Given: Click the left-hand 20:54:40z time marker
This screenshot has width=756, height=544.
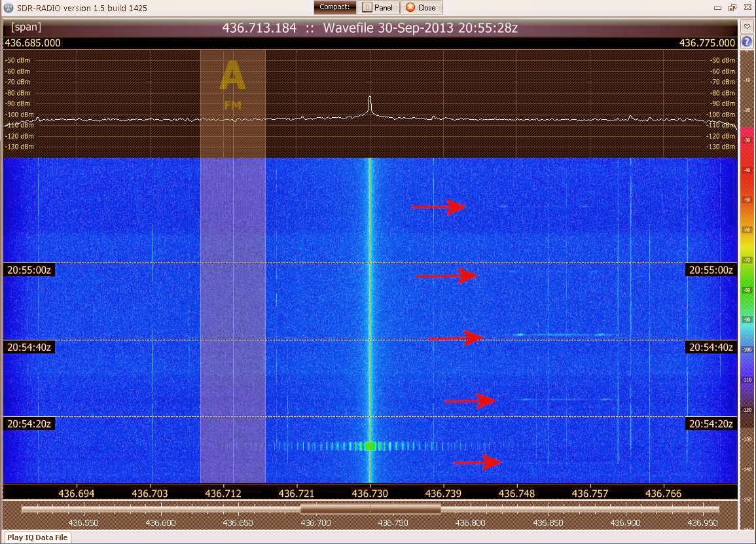Looking at the screenshot, I should click(x=29, y=347).
